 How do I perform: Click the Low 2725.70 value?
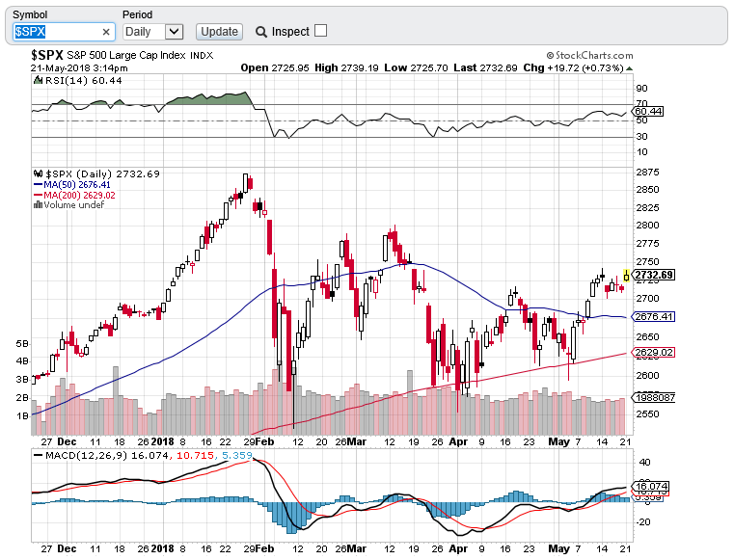point(416,67)
